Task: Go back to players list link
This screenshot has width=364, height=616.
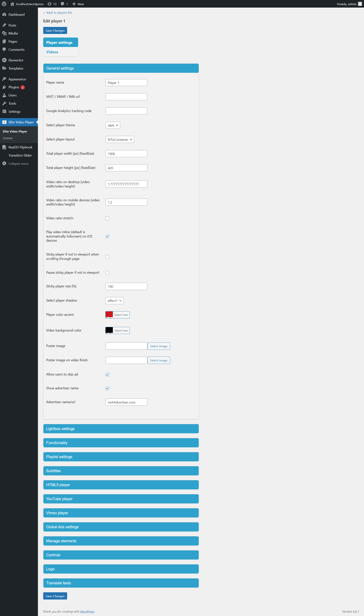Action: [x=57, y=13]
